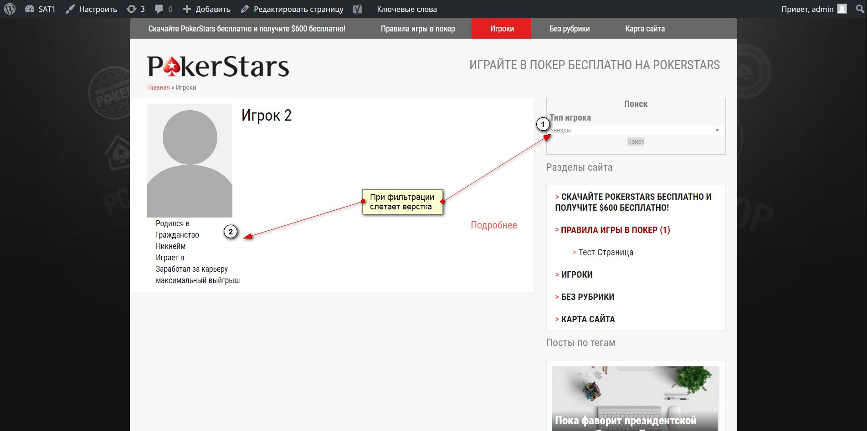
Task: Open sidebar КАРТА САЙТА link
Action: [588, 319]
